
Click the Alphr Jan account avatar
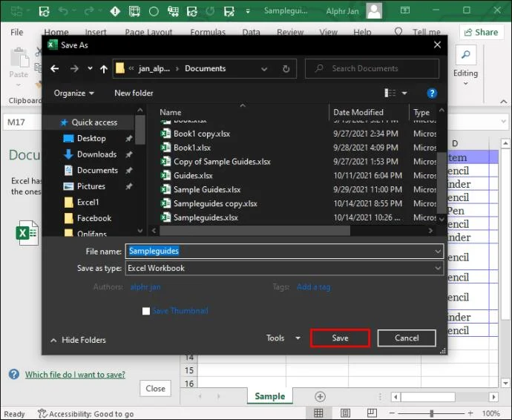point(374,11)
